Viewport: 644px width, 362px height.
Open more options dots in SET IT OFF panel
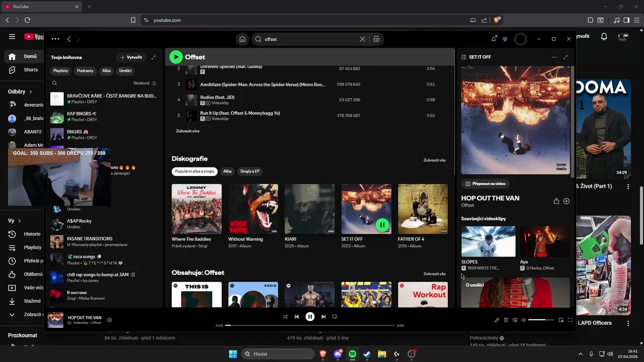(554, 57)
